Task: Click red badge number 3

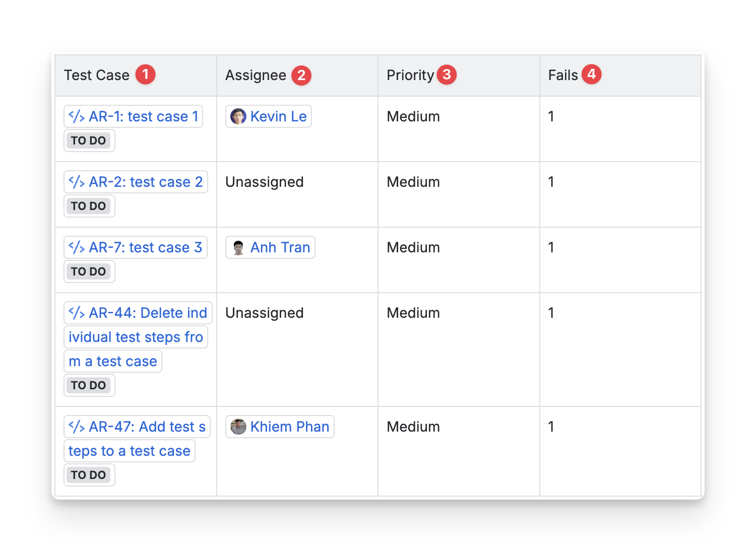Action: tap(447, 75)
